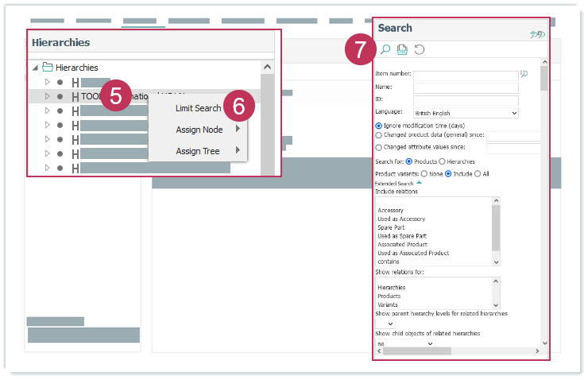Image resolution: width=588 pixels, height=380 pixels.
Task: Click the CSV export icon in the Search toolbar
Action: pos(402,50)
